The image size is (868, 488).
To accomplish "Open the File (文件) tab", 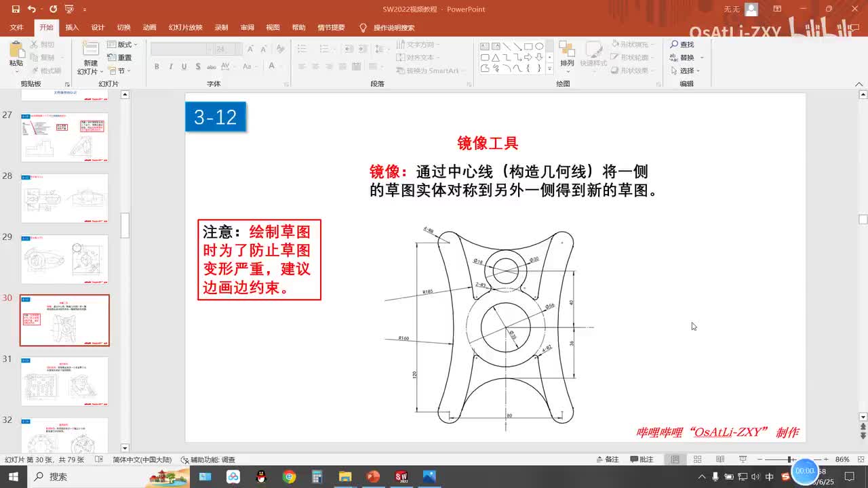I will coord(17,28).
